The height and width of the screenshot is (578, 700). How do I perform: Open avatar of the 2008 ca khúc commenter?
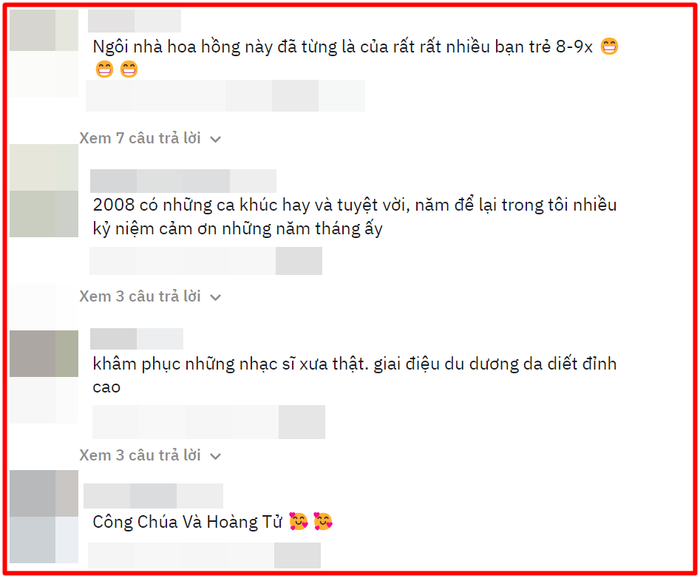pos(44,191)
